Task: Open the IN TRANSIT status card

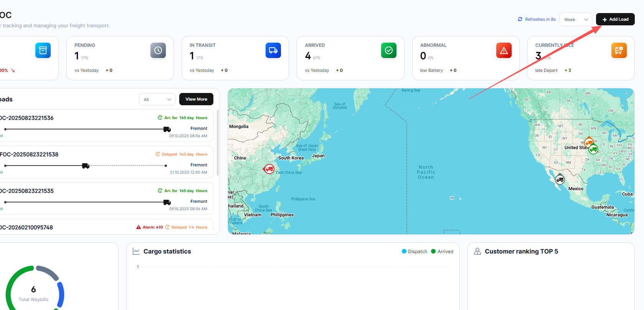Action: [235, 58]
